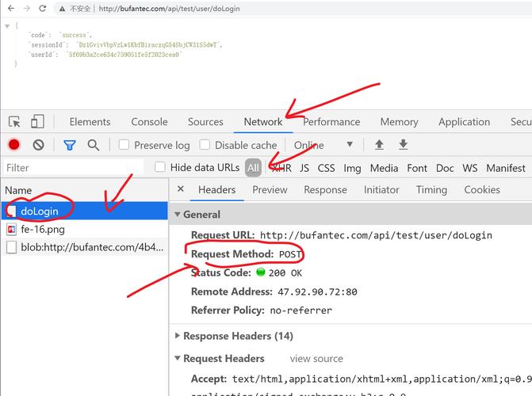Filter requests by WS

(x=470, y=168)
